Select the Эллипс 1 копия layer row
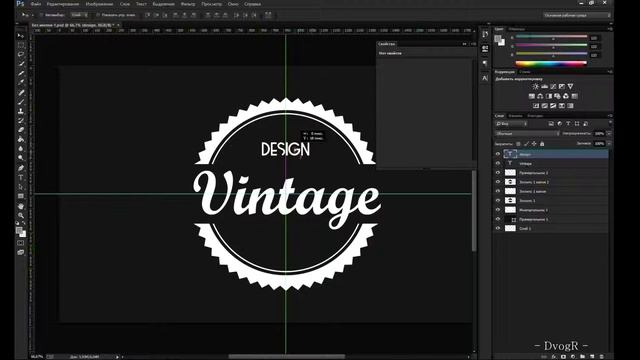 [x=551, y=191]
